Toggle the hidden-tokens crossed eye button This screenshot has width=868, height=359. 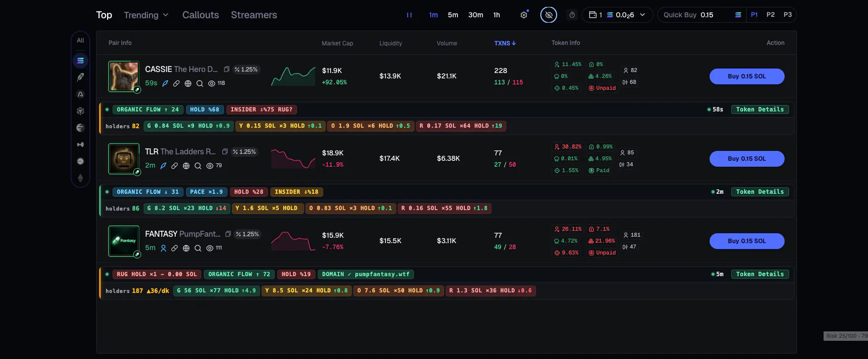(x=549, y=15)
